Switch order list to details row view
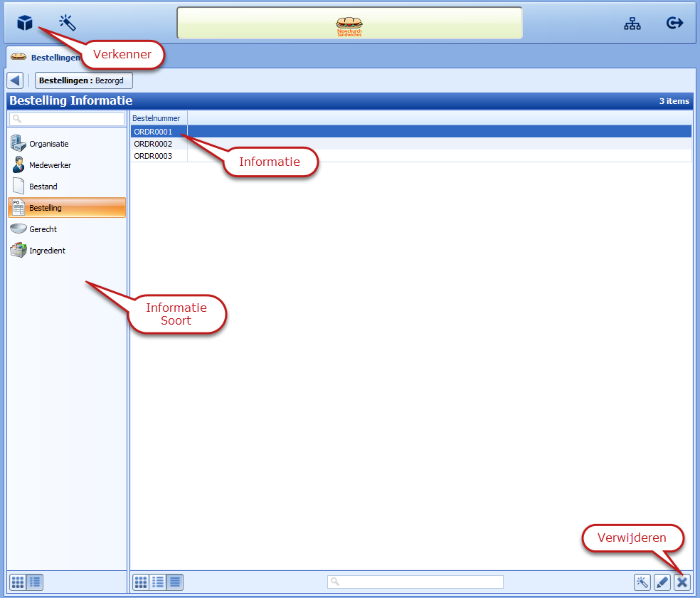700x598 pixels. [x=175, y=582]
